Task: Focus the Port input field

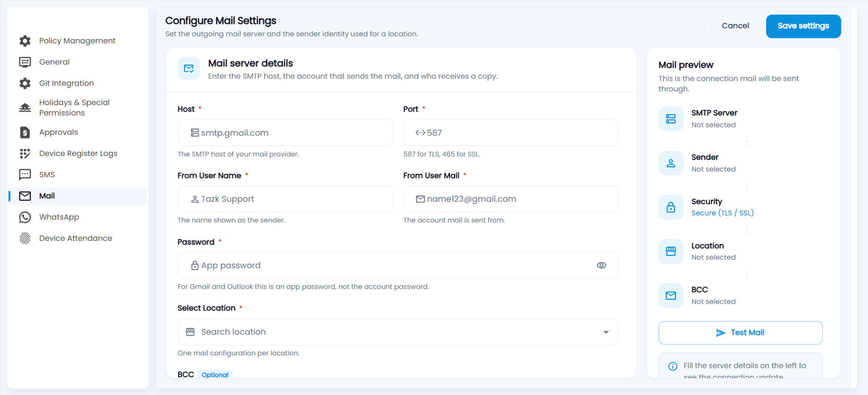Action: [x=510, y=133]
